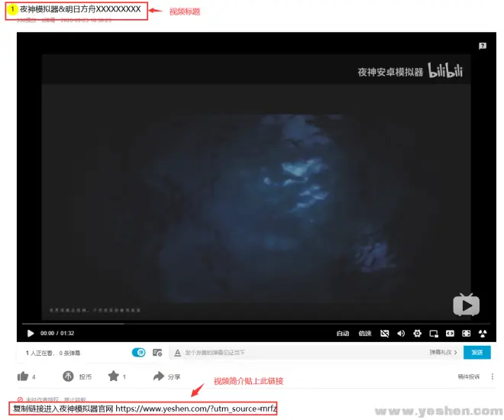This screenshot has width=504, height=420.
Task: Enter web fullscreen mode icon
Action: 467,334
